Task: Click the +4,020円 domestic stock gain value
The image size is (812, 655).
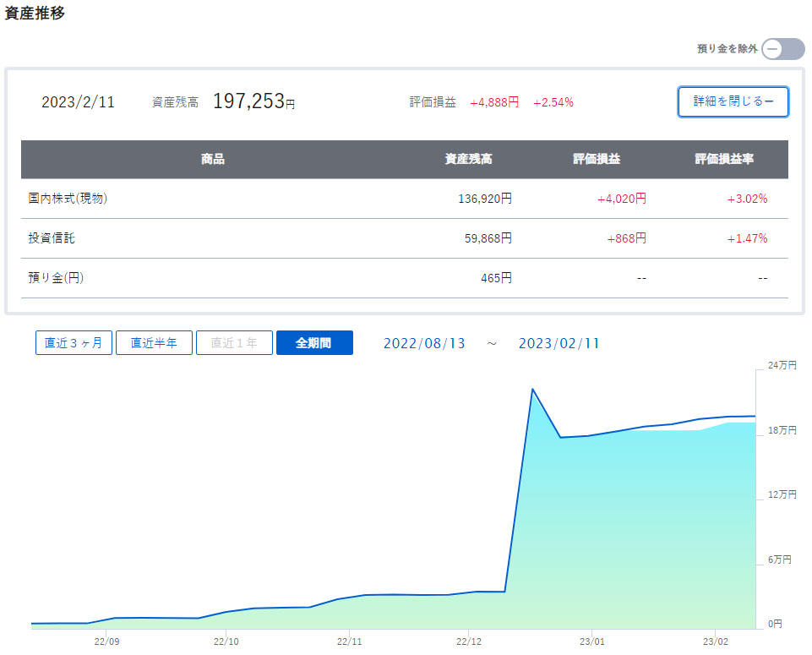Action: [x=621, y=199]
